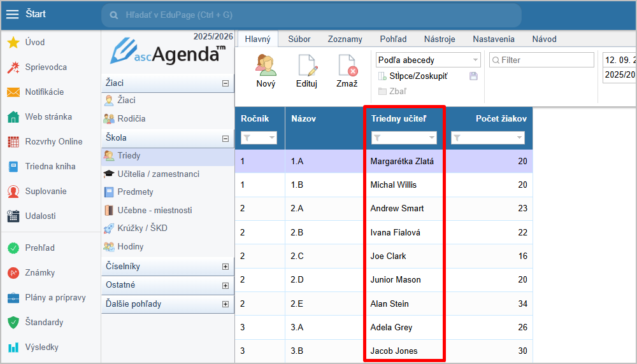Open Notifikácie in the left sidebar
This screenshot has height=364, width=637.
coord(44,92)
